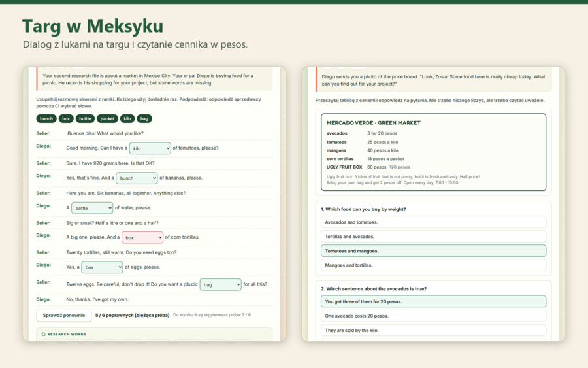Viewport: 588px width, 368px height.
Task: Click the page title Targ w Meksyku
Action: click(93, 26)
